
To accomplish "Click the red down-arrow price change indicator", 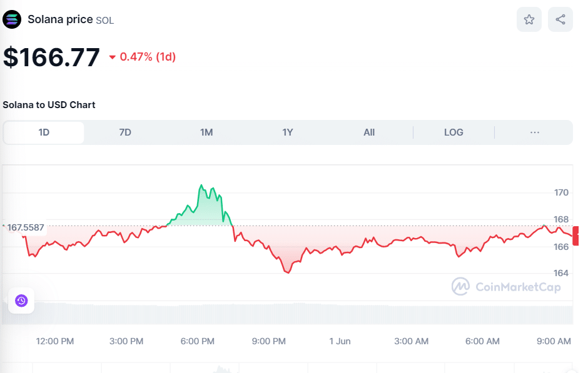I will [x=113, y=57].
